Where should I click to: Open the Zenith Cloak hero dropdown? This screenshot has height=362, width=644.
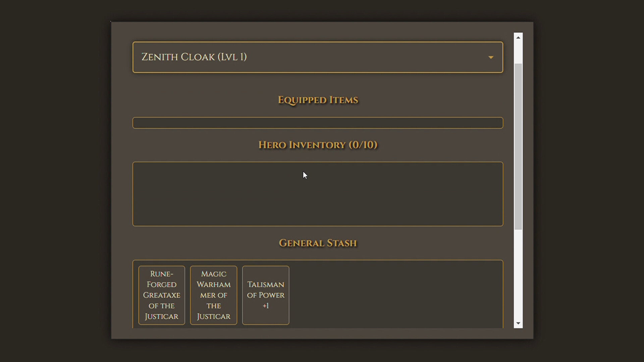coord(317,57)
